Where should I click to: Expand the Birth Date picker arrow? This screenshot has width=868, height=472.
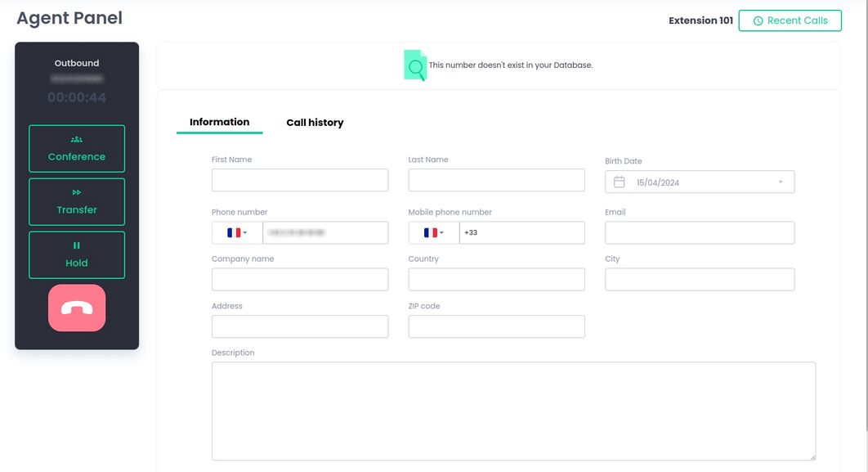pos(781,182)
